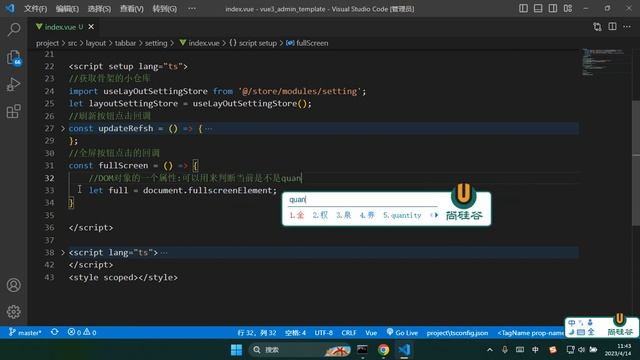The height and width of the screenshot is (360, 640).
Task: Open the 选择(S) menu
Action: click(99, 9)
